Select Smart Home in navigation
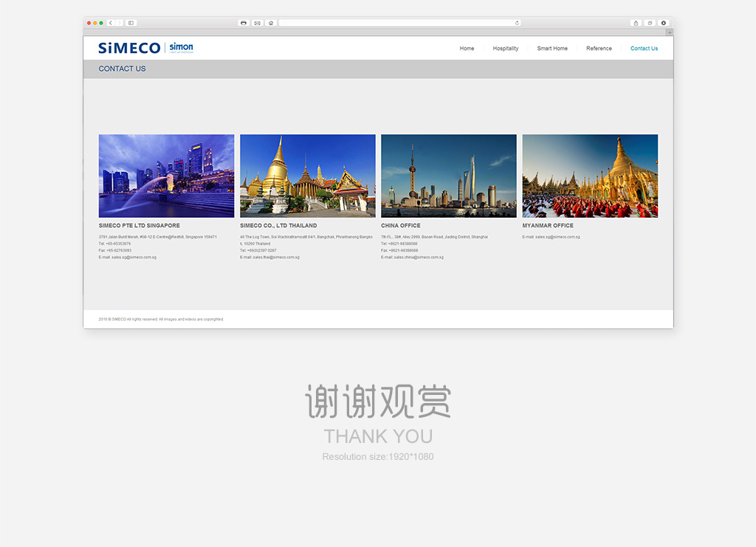756x547 pixels. 552,49
